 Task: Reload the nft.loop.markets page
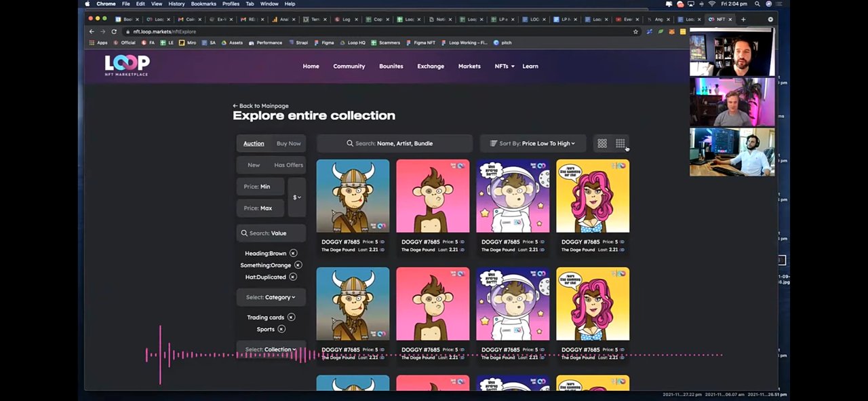tap(114, 31)
